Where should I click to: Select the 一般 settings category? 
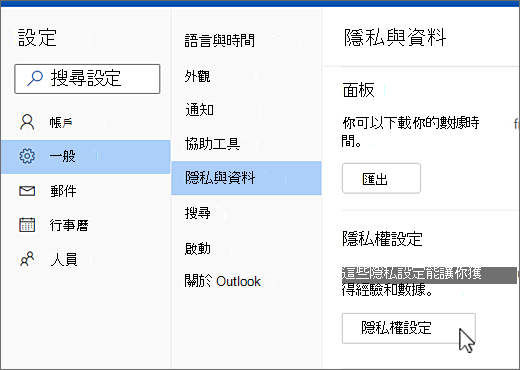click(x=85, y=157)
